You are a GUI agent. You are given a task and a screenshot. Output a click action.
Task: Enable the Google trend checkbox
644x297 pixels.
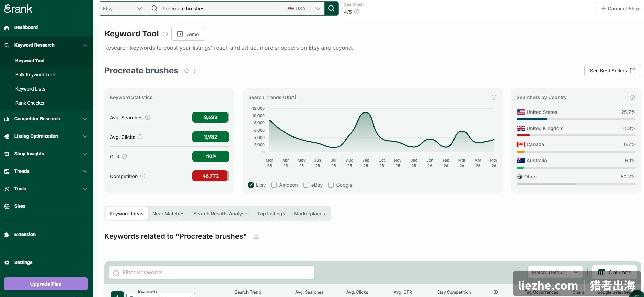(x=331, y=185)
